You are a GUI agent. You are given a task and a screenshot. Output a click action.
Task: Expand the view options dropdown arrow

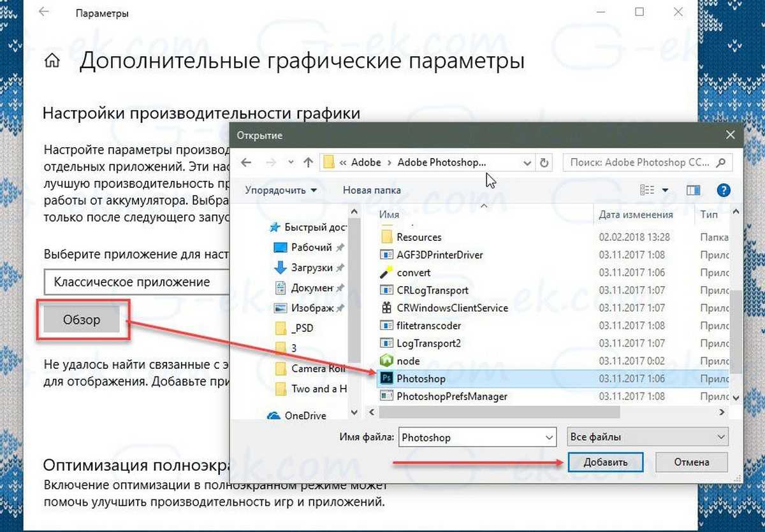click(665, 190)
